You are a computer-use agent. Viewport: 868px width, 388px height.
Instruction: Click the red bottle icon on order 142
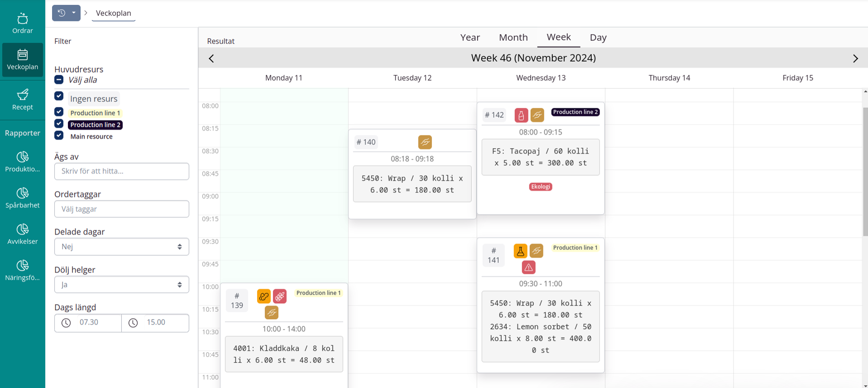click(521, 115)
